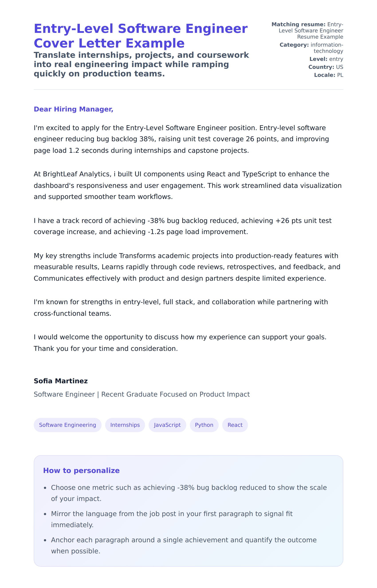Click the Level: entry metadata line
The height and width of the screenshot is (588, 377).
click(326, 59)
